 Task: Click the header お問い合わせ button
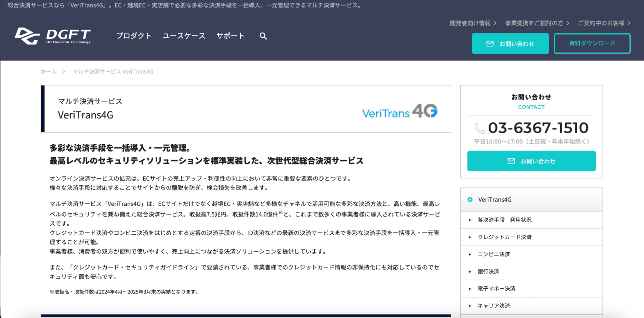510,43
